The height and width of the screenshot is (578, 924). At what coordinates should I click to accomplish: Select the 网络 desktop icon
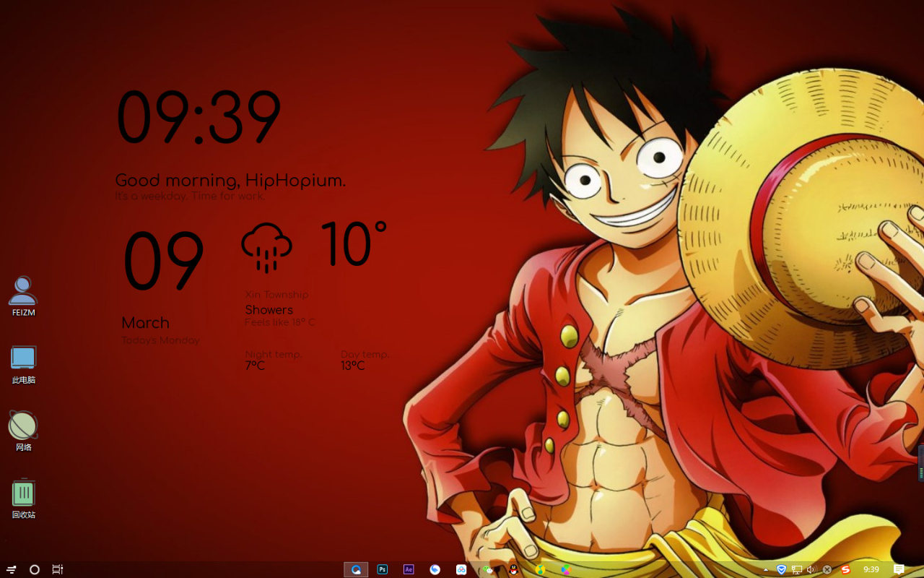tap(23, 431)
